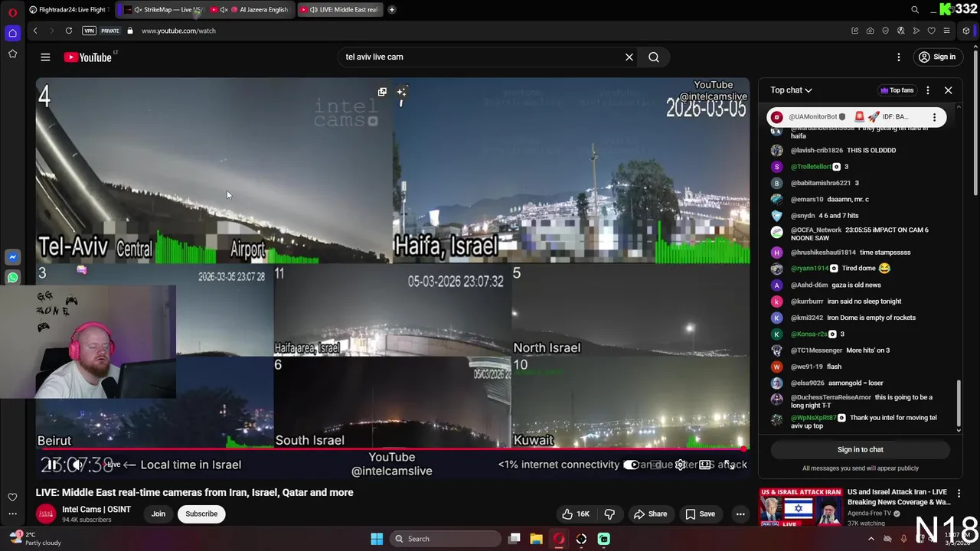Open Opera easy setup sliders icon
This screenshot has width=980, height=551.
[x=946, y=31]
